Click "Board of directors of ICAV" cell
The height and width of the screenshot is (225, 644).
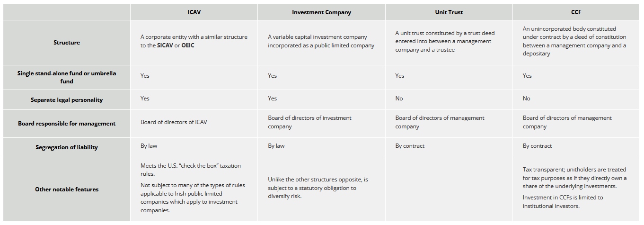174,122
